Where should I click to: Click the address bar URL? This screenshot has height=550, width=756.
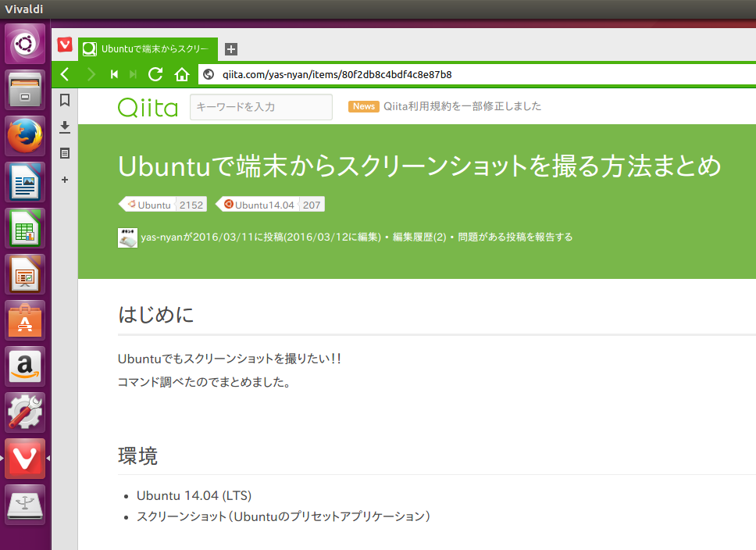coord(337,75)
